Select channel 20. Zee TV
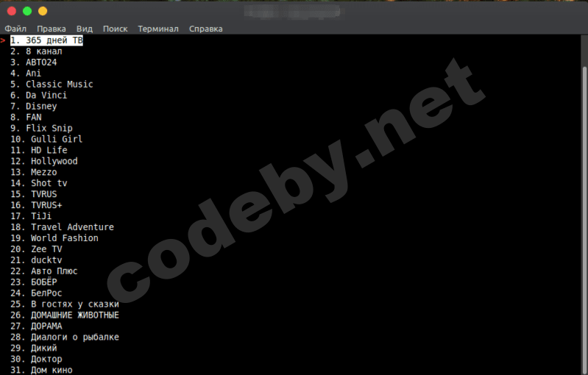Image resolution: width=588 pixels, height=375 pixels. pyautogui.click(x=36, y=249)
